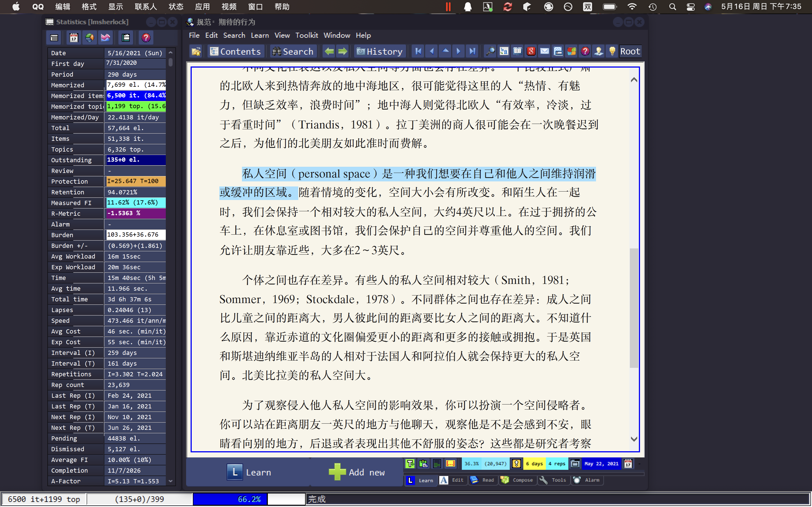Click the Root element field
812x507 pixels.
click(x=630, y=51)
